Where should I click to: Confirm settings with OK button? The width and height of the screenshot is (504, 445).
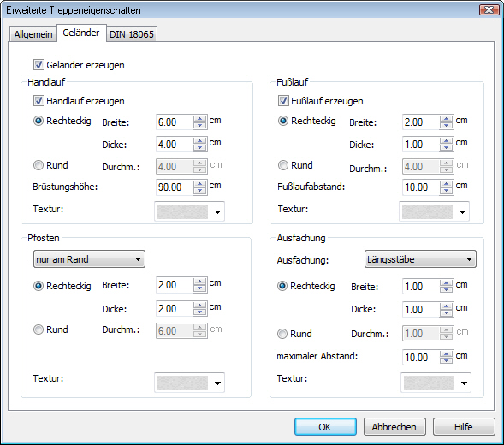[325, 427]
